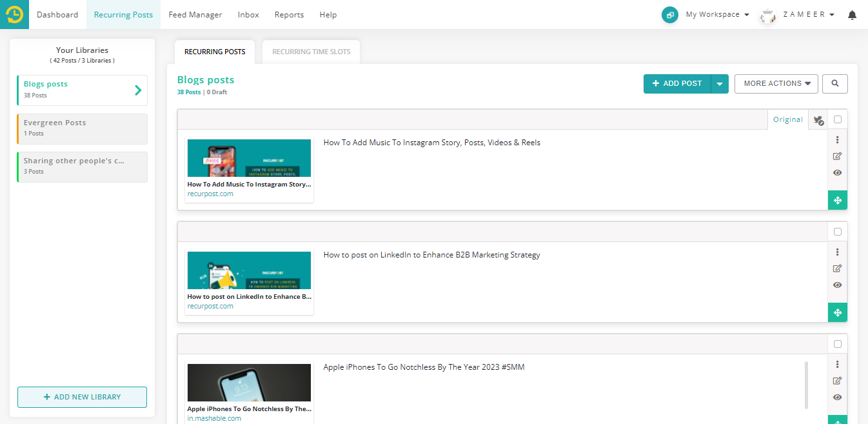Go to Inbox

coord(248,15)
